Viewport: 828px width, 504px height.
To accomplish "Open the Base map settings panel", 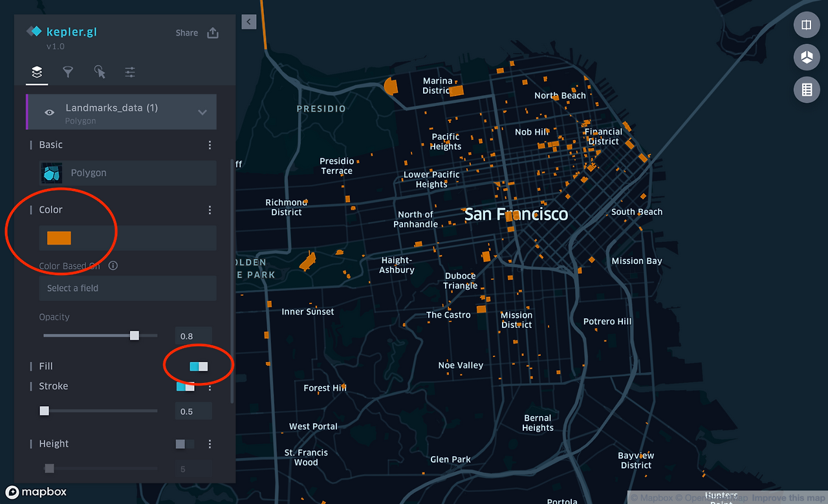I will pyautogui.click(x=129, y=72).
